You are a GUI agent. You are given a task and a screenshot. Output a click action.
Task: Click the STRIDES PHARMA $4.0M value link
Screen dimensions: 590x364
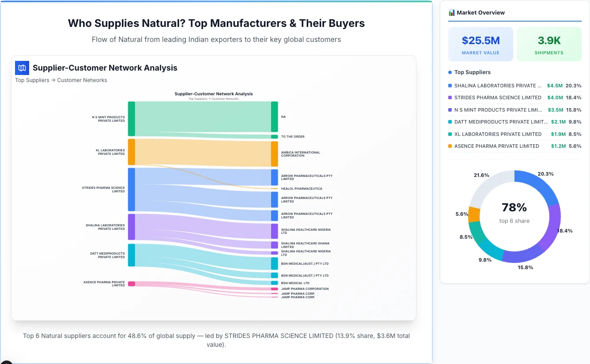(555, 98)
